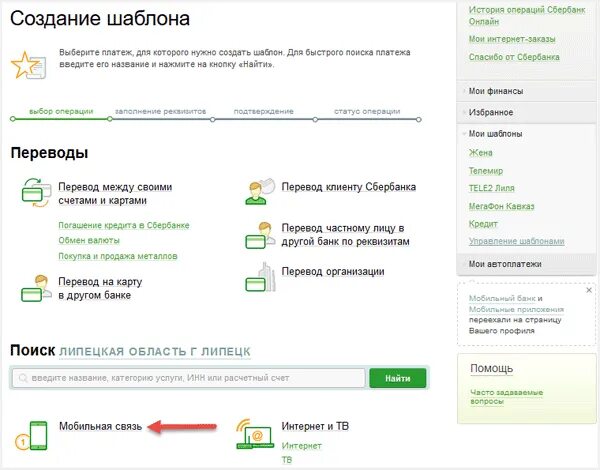Click in the payment search input field
This screenshot has height=470, width=600.
click(x=189, y=378)
